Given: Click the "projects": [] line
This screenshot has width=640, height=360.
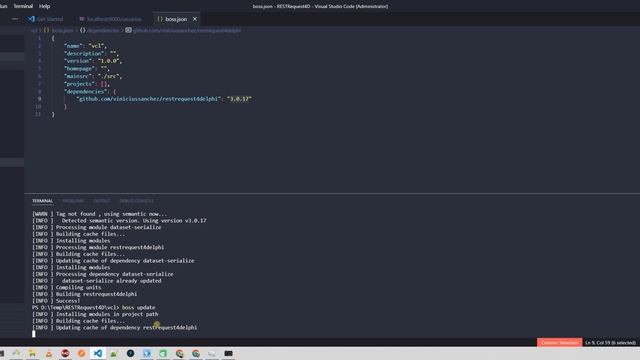Looking at the screenshot, I should (87, 84).
